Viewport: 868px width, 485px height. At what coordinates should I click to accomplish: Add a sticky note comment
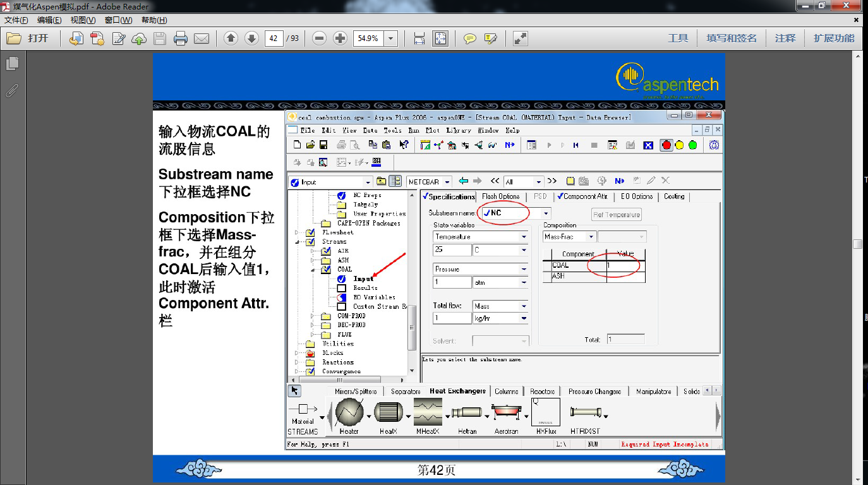coord(469,39)
